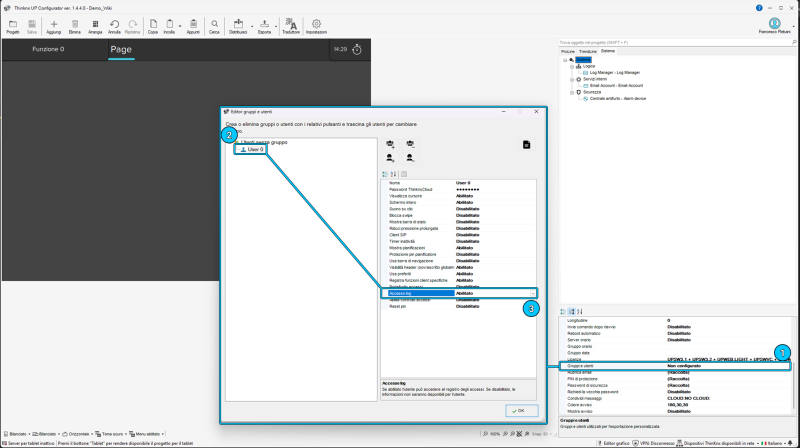The width and height of the screenshot is (800, 448).
Task: Click the magnifier icon in project search box
Action: (x=794, y=42)
